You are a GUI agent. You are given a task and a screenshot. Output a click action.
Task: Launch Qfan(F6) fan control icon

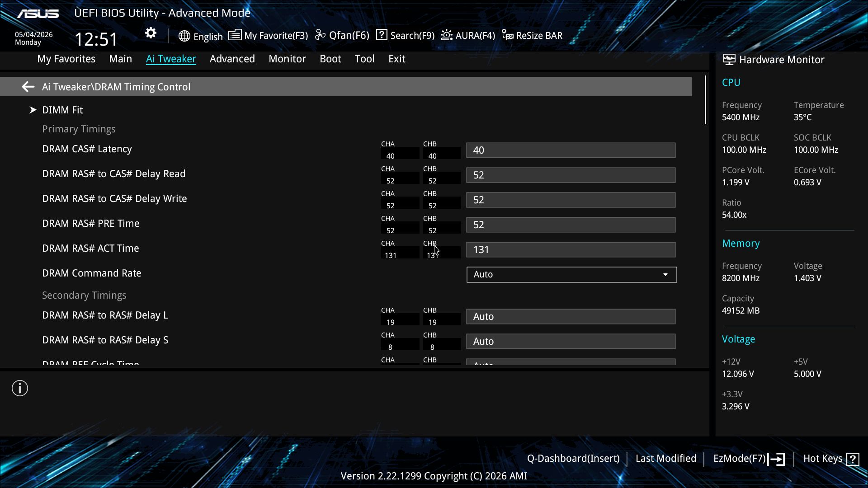pyautogui.click(x=320, y=35)
